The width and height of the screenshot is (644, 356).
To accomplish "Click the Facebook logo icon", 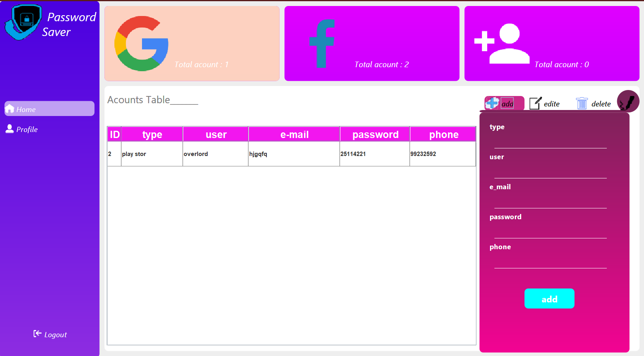I will point(322,44).
